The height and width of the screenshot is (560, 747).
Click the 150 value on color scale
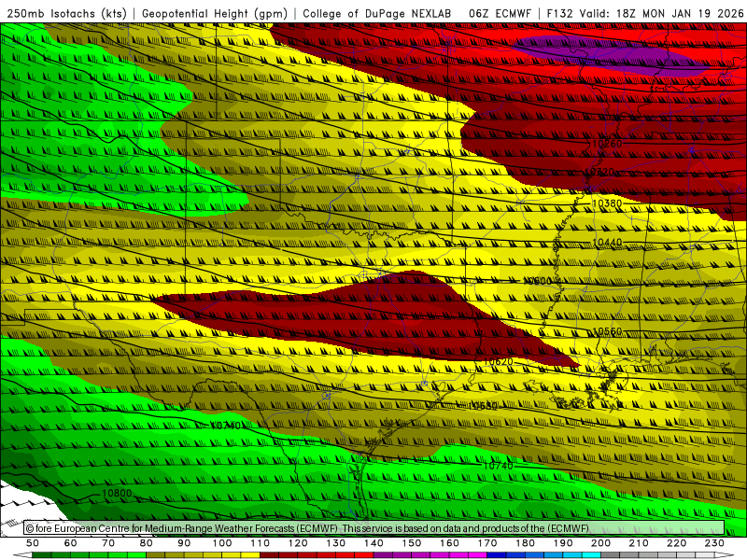(412, 543)
